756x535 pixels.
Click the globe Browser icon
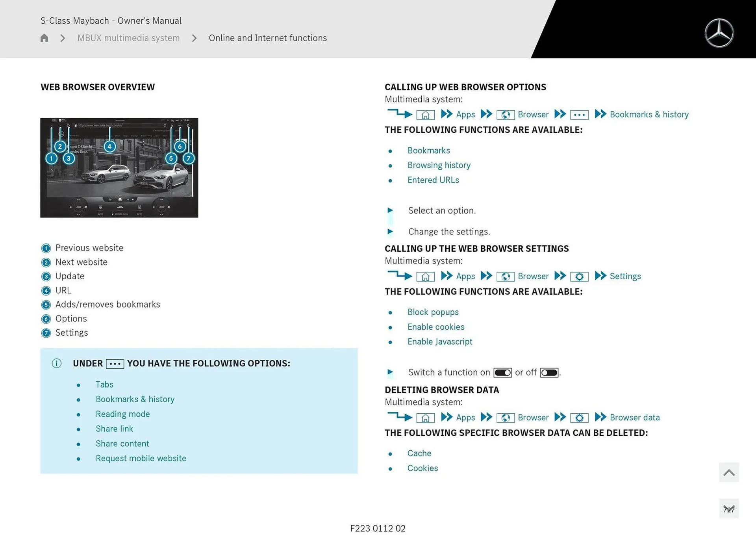506,114
